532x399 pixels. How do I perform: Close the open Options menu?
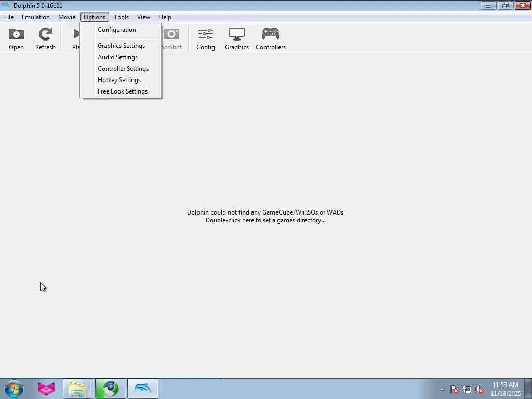coord(95,17)
